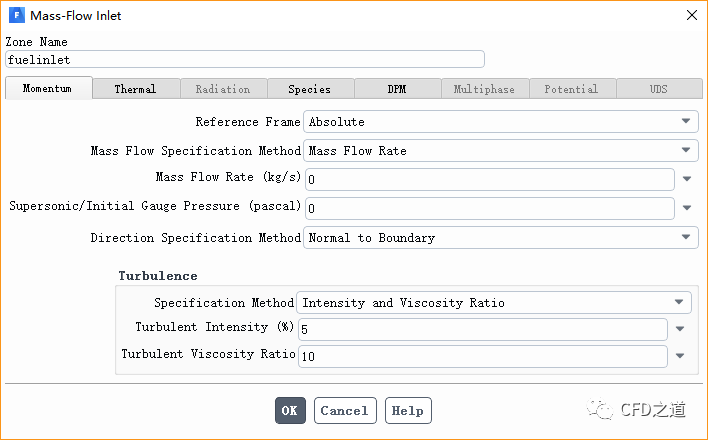708x440 pixels.
Task: Click the Fluent app icon in title bar
Action: [x=17, y=16]
